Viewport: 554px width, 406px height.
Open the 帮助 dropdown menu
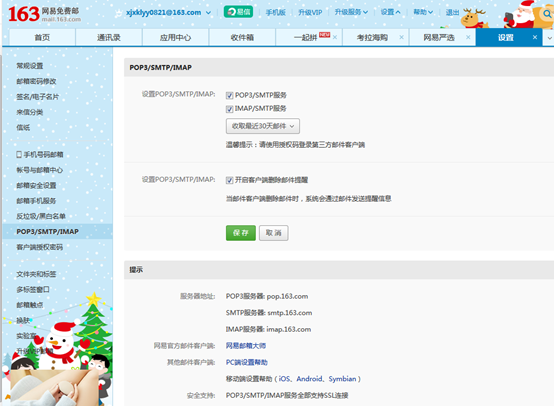[x=423, y=12]
